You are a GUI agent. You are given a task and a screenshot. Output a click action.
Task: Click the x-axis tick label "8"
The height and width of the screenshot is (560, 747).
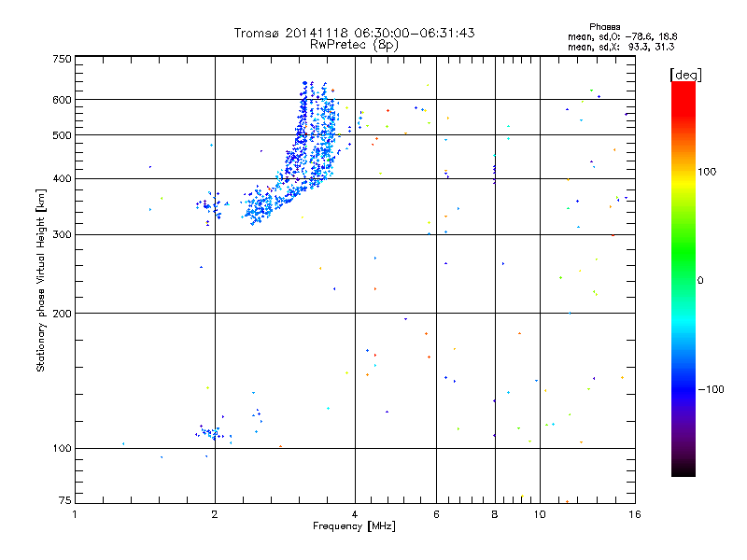[495, 514]
